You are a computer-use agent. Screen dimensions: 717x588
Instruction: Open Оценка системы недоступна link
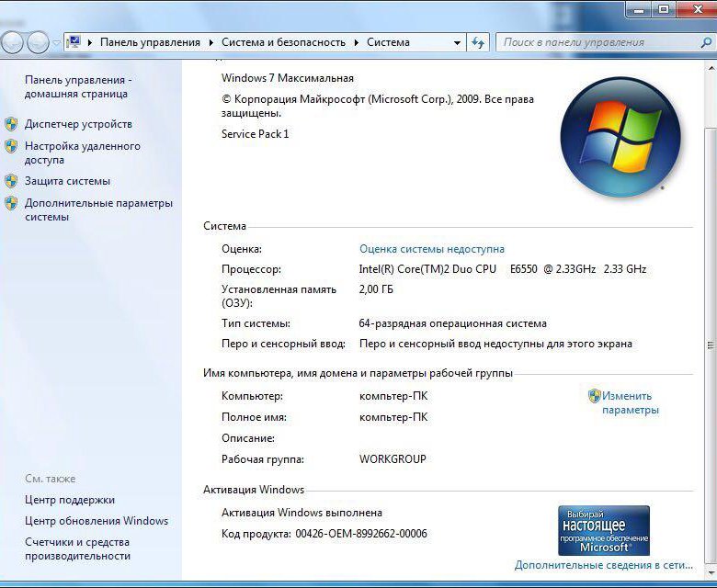[431, 249]
